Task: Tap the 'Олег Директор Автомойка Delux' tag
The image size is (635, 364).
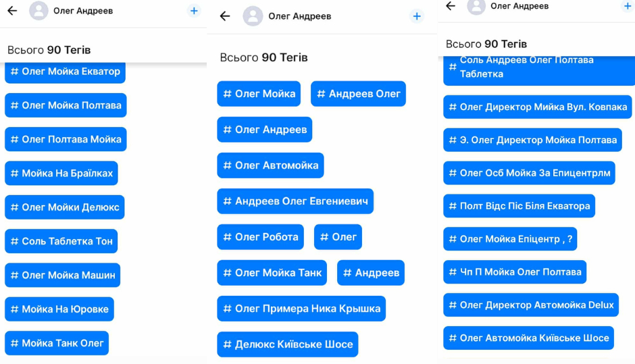Action: (531, 305)
